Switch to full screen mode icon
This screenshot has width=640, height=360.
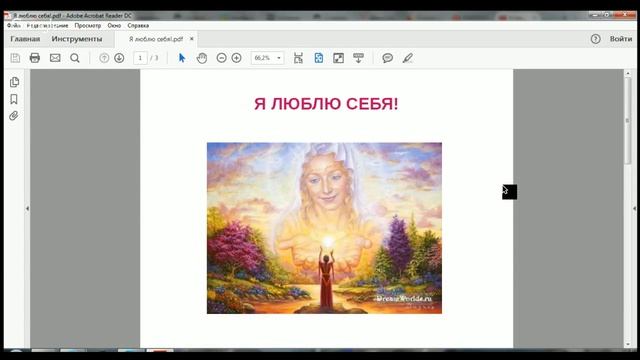click(338, 58)
